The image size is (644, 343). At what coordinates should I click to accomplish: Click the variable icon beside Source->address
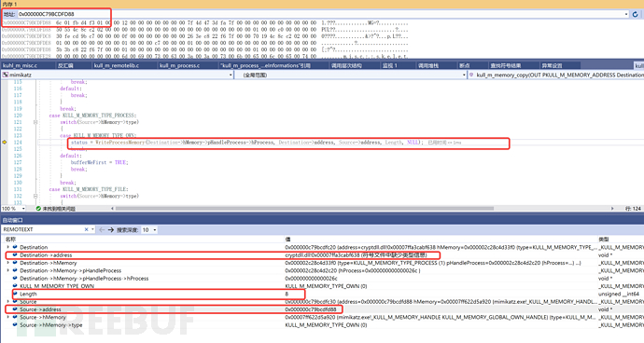15,309
